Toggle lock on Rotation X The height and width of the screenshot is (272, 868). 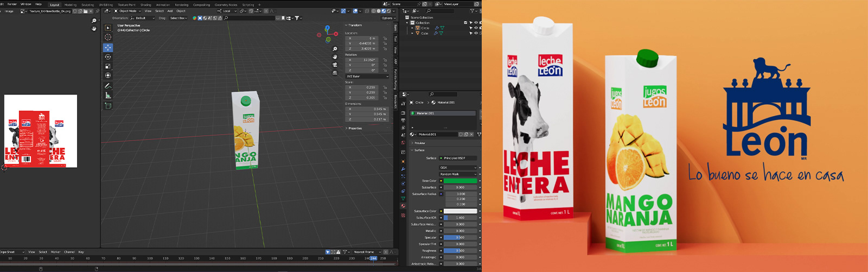[385, 60]
